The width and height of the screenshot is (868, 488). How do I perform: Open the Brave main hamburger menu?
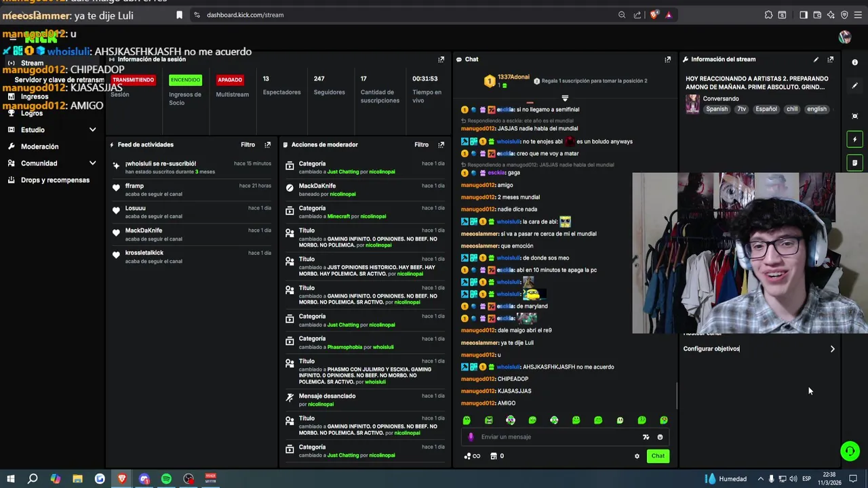pyautogui.click(x=858, y=15)
